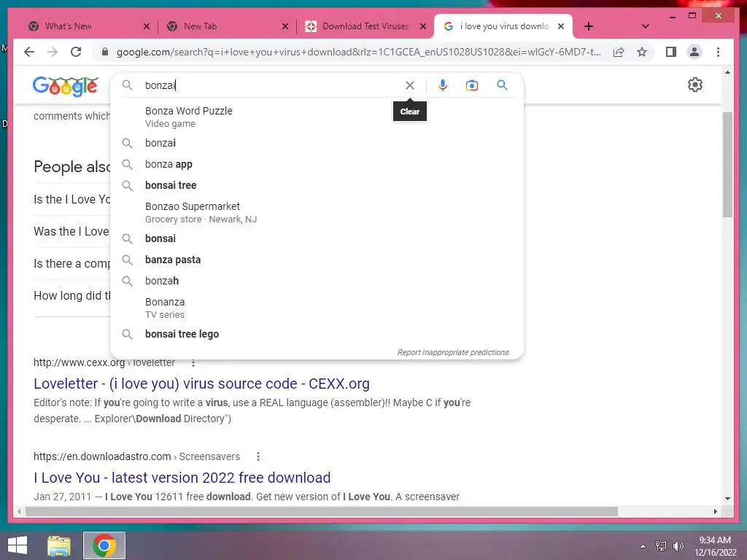
Task: Select the 'bonzah' suggestion
Action: tap(317, 281)
